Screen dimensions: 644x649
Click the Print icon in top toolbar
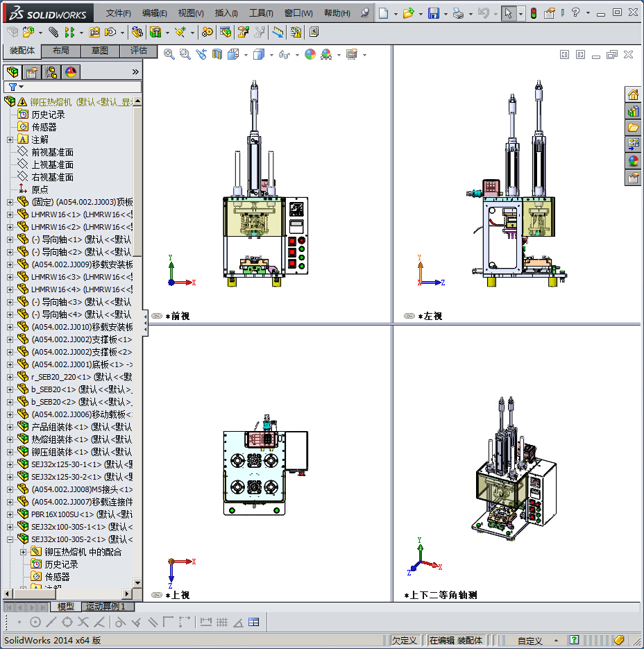click(457, 13)
